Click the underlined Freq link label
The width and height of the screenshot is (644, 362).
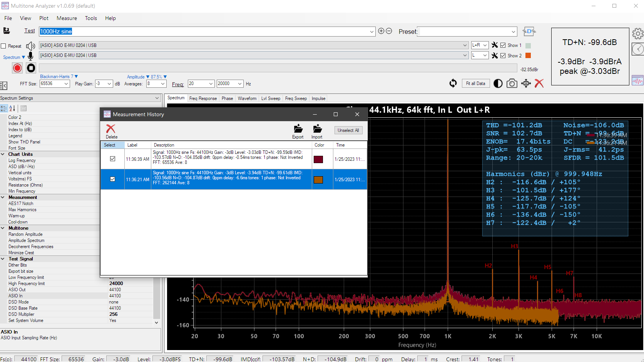(178, 84)
